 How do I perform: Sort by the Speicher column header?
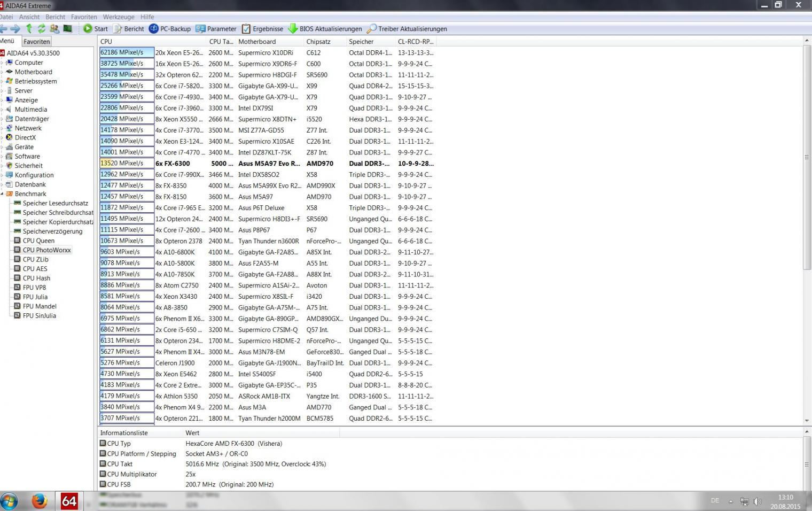click(370, 42)
